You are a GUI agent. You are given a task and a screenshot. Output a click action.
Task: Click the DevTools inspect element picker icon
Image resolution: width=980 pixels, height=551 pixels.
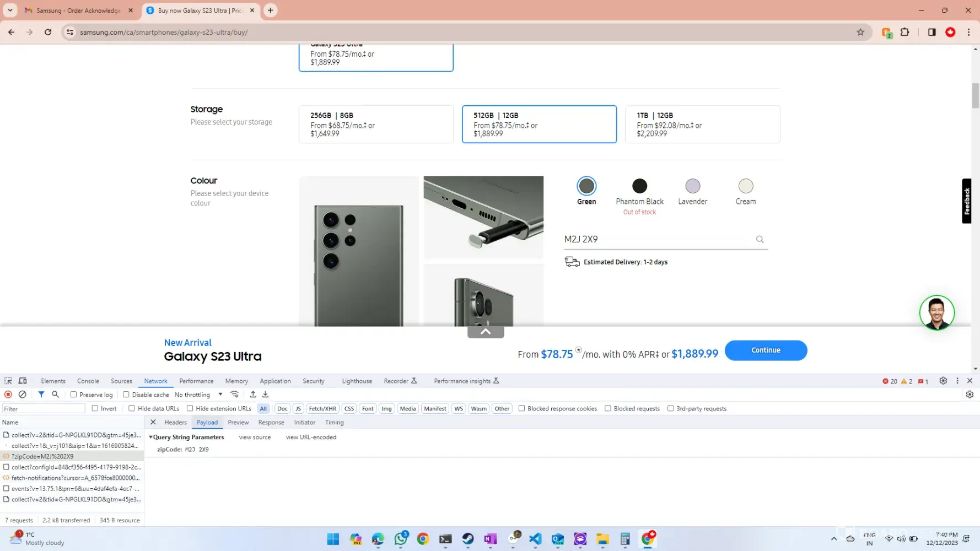point(8,381)
